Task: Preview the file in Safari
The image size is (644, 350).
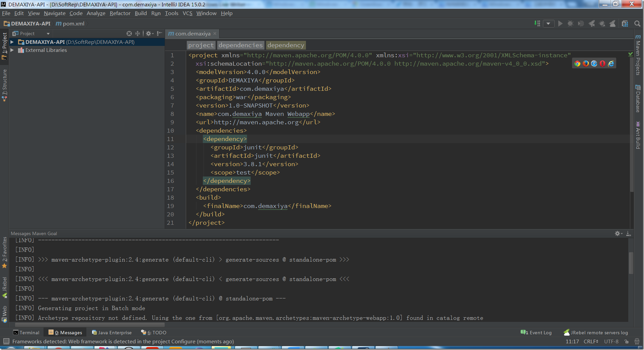Action: 594,64
